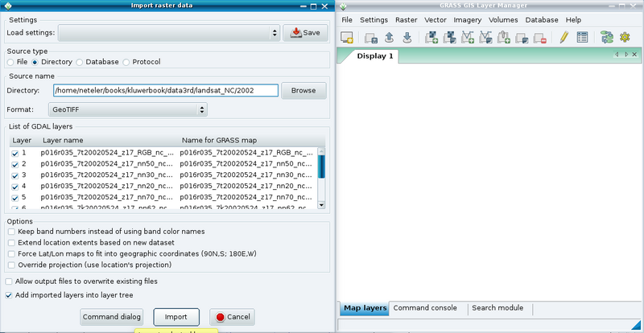This screenshot has width=644, height=333.
Task: Show the attribute table icon
Action: [582, 37]
